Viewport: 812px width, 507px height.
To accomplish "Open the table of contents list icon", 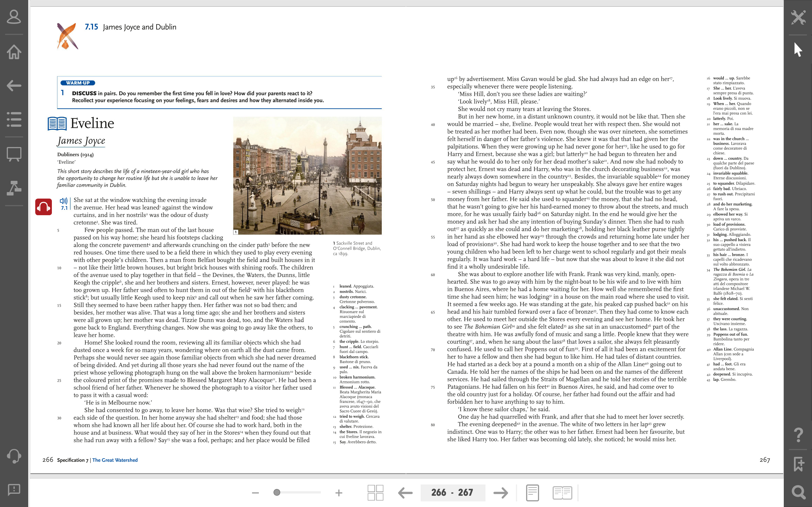I will [x=14, y=119].
